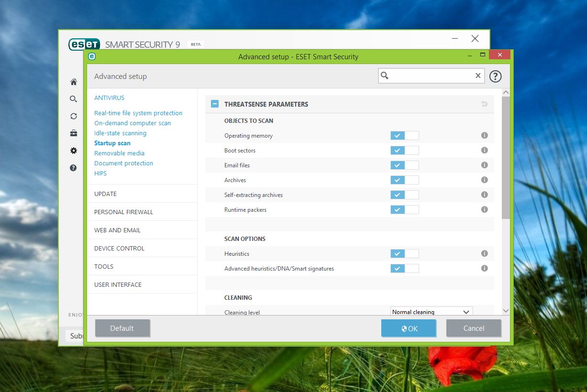Expand the User Interface category
This screenshot has width=587, height=392.
(142, 284)
